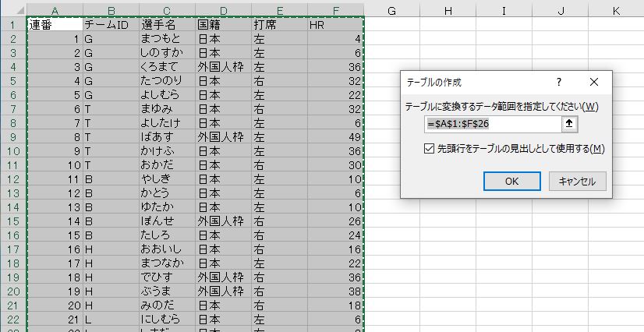Click the cell containing くろまて
644x332 pixels.
(167, 66)
